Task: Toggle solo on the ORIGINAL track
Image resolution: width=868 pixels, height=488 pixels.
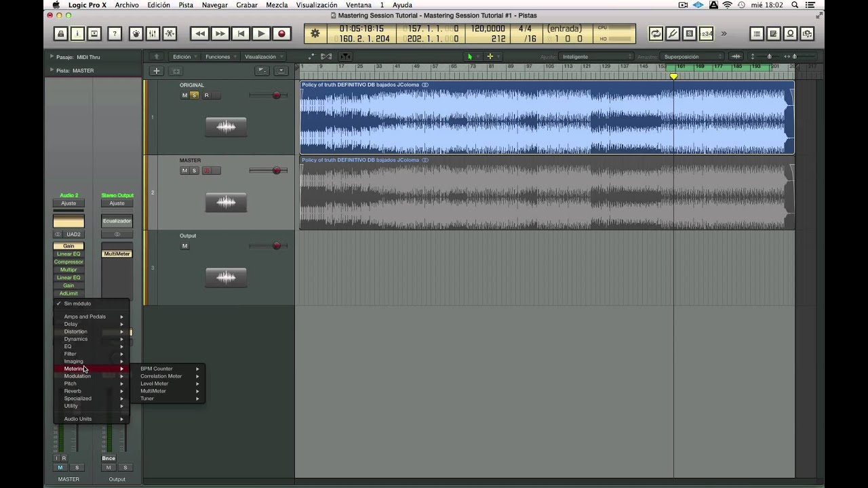Action: point(194,96)
